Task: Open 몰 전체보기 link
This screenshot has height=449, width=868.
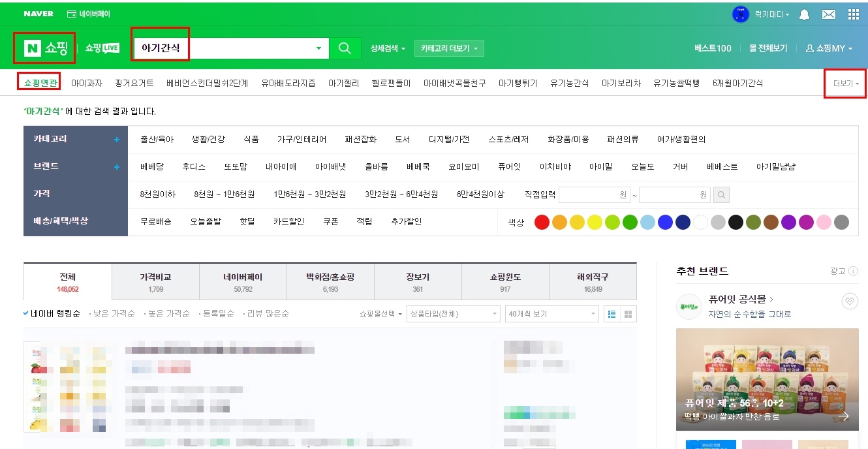Action: coord(768,48)
